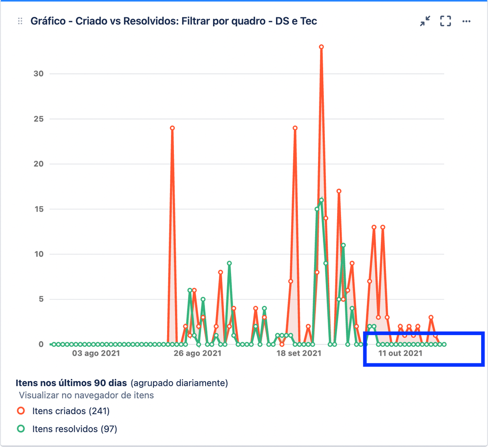488x448 pixels.
Task: Click the '26 ago 2021' axis label
Action: pyautogui.click(x=197, y=353)
